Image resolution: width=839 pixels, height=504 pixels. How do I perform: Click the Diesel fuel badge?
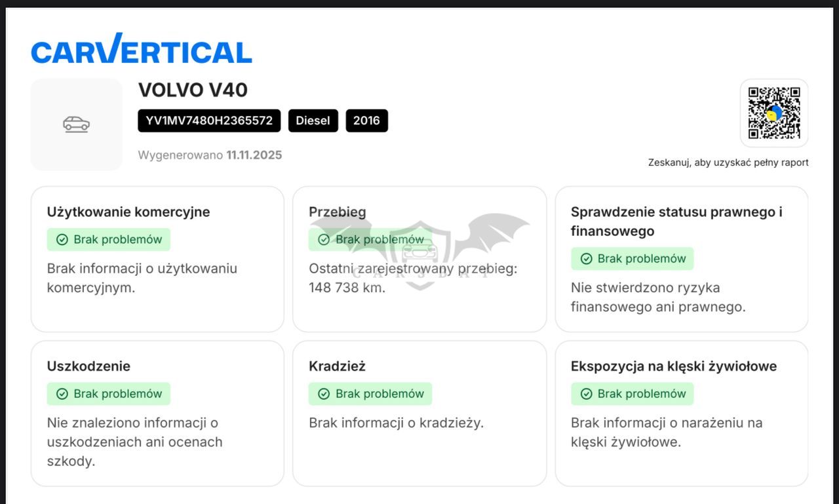[x=313, y=121]
